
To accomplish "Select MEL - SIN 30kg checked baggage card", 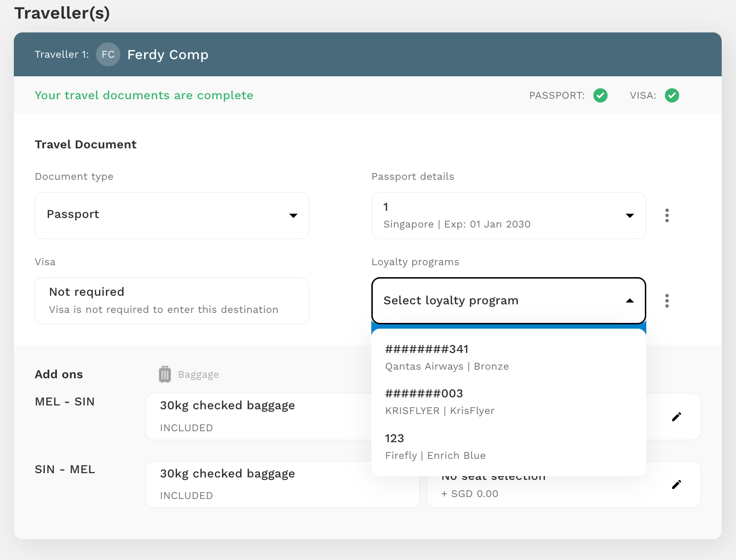I will [283, 416].
